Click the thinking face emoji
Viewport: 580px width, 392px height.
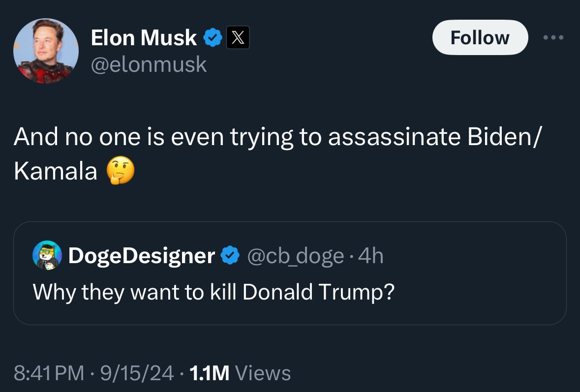click(121, 171)
